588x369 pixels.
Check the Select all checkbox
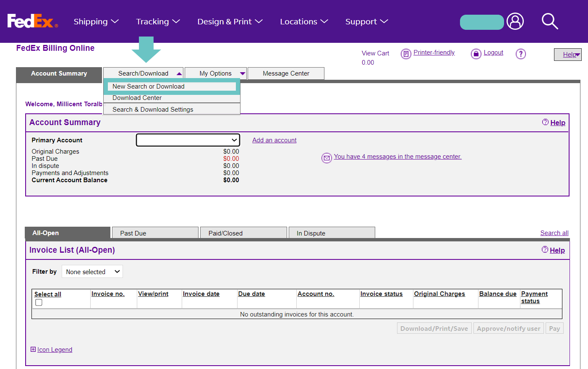(39, 302)
